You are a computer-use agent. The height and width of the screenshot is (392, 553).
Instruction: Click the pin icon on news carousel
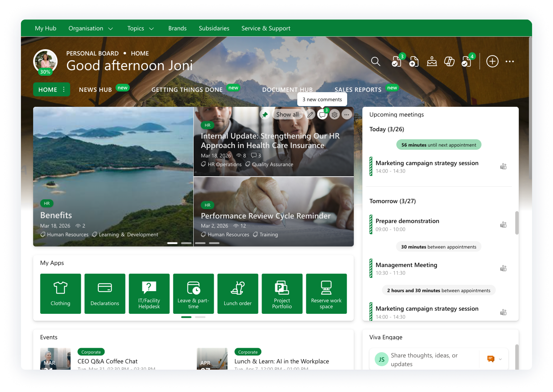pos(265,115)
